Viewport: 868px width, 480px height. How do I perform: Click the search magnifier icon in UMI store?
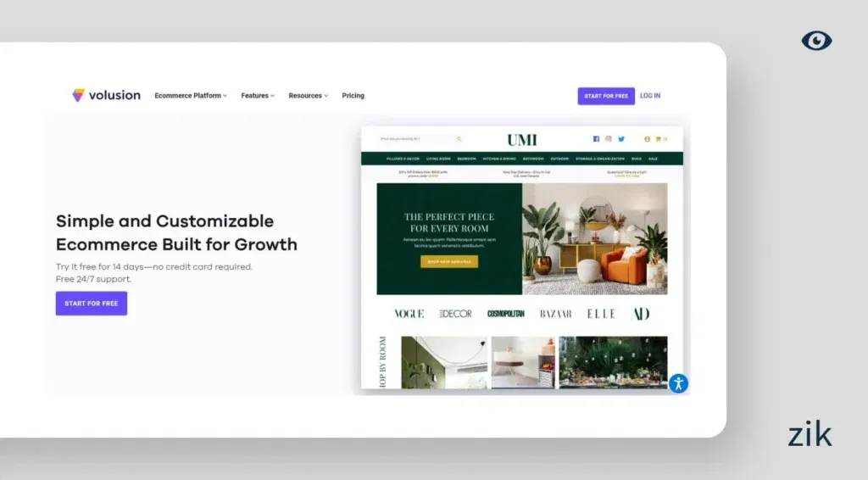click(459, 139)
